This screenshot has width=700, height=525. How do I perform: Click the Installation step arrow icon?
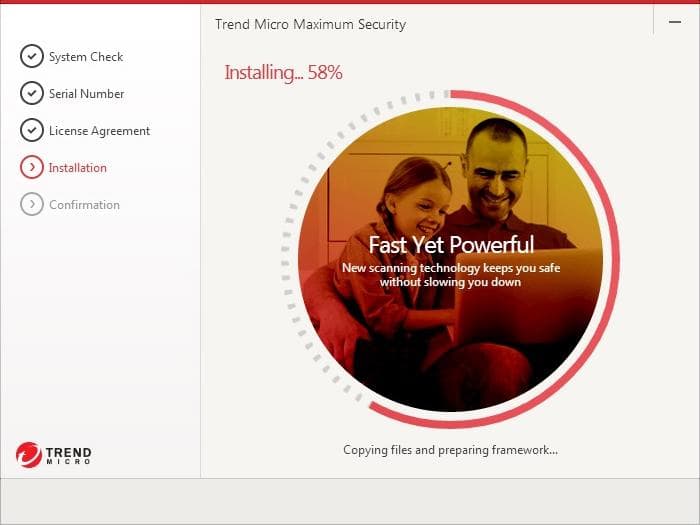32,167
